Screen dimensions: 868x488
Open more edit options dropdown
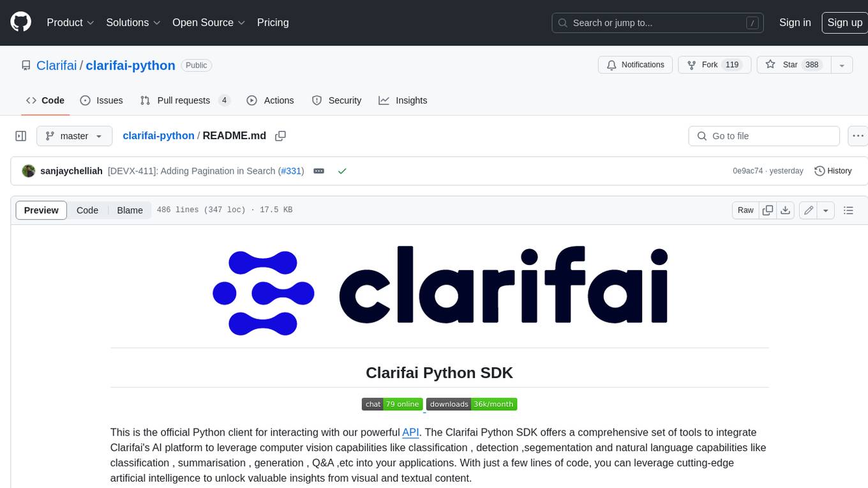click(x=826, y=210)
